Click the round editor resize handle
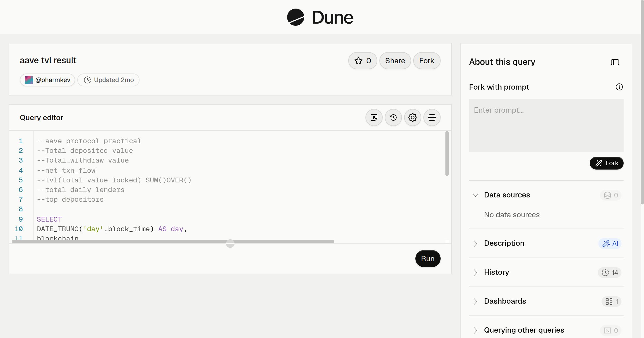644x338 pixels. [230, 244]
